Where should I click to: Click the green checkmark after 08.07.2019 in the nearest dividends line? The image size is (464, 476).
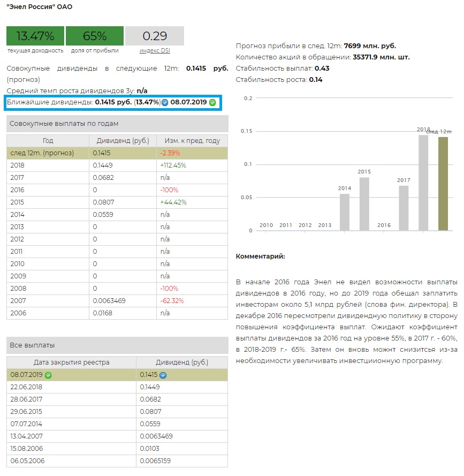pyautogui.click(x=212, y=102)
